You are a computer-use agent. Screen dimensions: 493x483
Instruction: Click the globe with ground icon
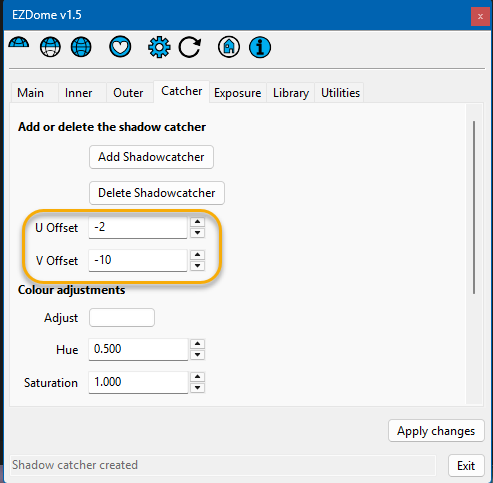(50, 47)
